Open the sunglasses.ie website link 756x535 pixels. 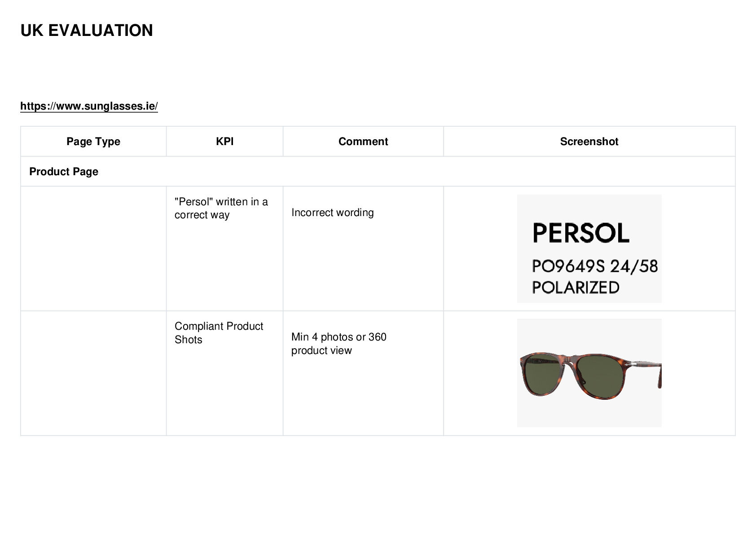coord(89,106)
